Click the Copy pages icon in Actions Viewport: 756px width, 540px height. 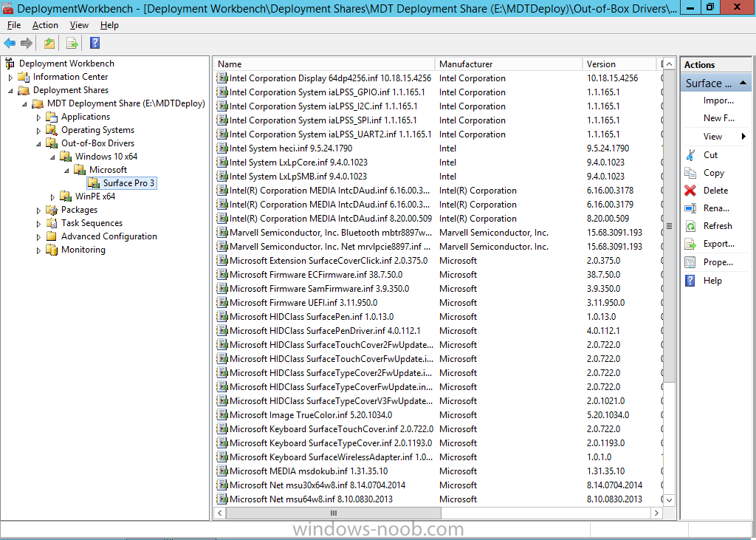[x=690, y=173]
